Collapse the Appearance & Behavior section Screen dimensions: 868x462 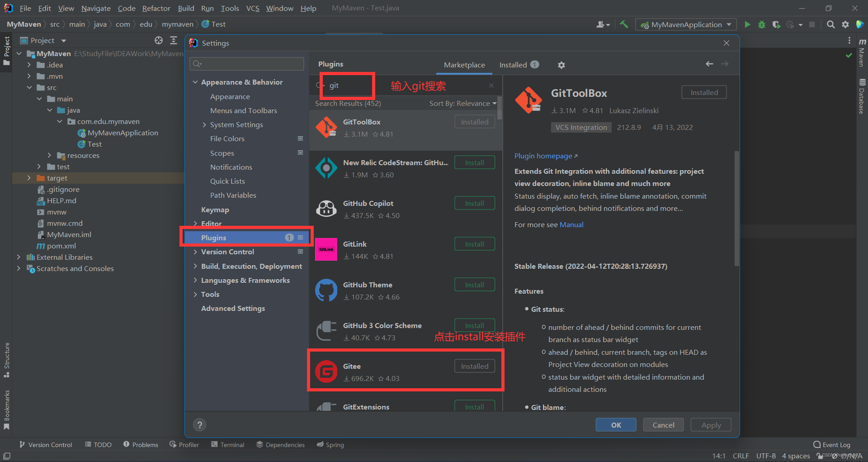point(195,82)
